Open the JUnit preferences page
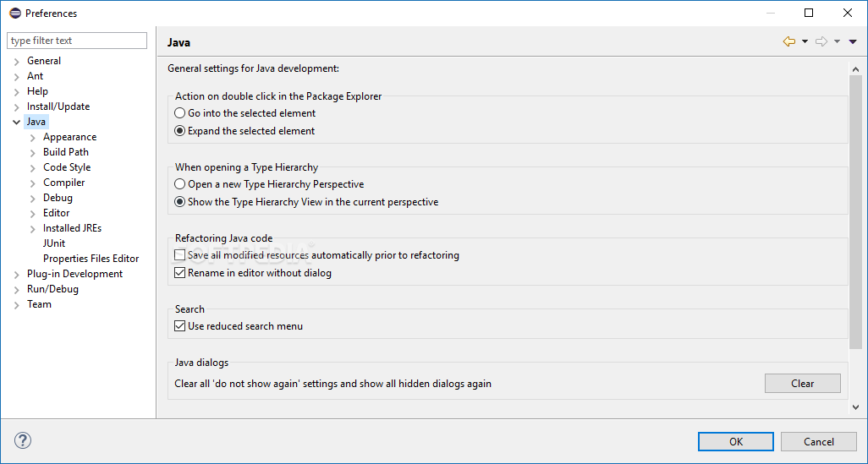The image size is (868, 464). point(53,243)
